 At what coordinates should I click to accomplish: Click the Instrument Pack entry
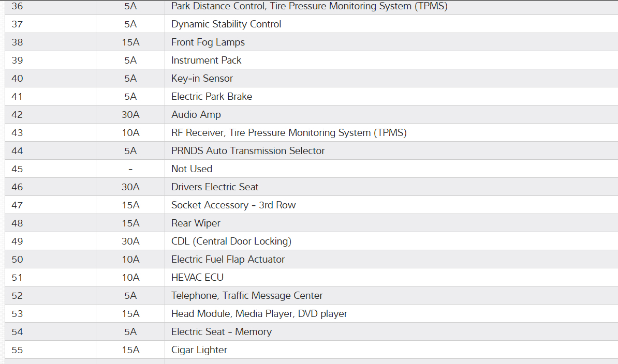coord(207,60)
